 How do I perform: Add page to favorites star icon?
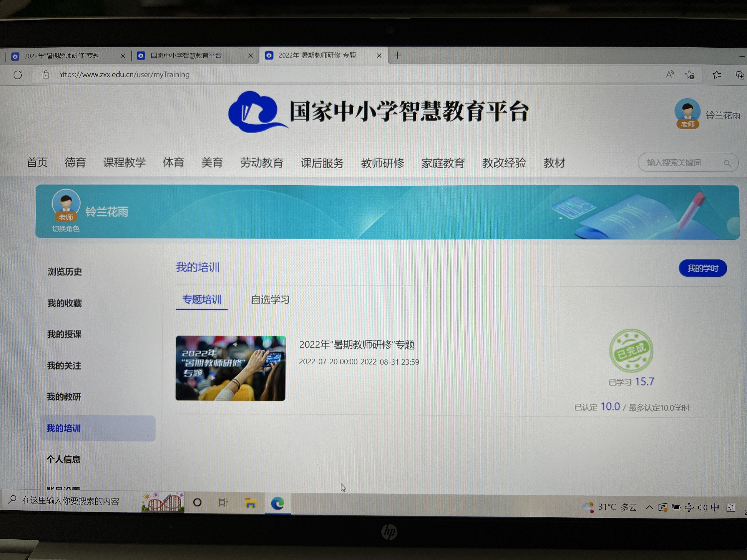[690, 75]
